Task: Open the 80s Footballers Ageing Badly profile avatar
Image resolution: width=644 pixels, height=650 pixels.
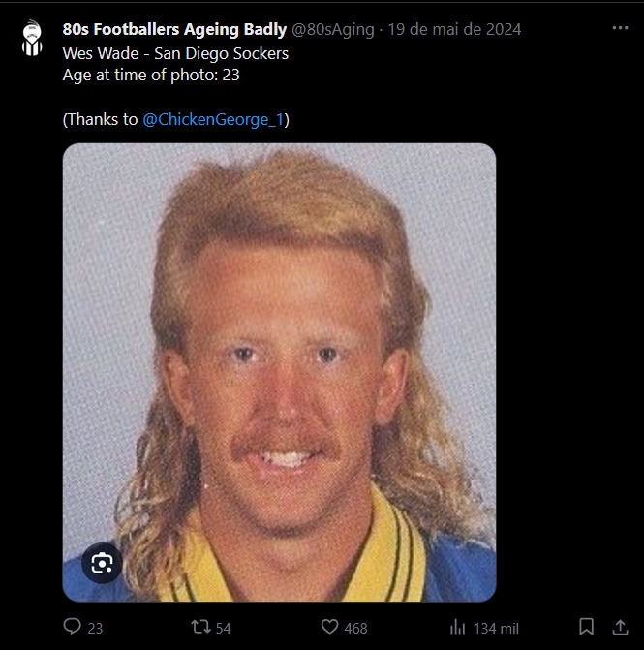Action: pyautogui.click(x=32, y=38)
